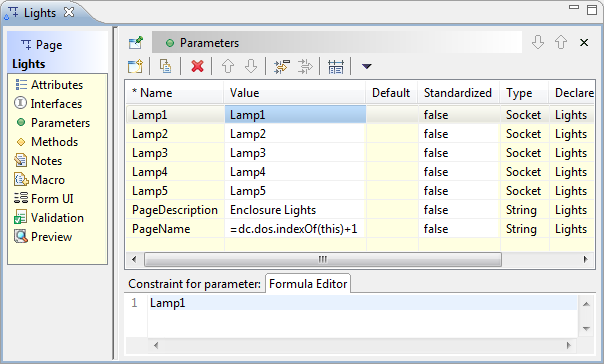The width and height of the screenshot is (604, 364).
Task: Click the Type column header
Action: click(x=524, y=93)
